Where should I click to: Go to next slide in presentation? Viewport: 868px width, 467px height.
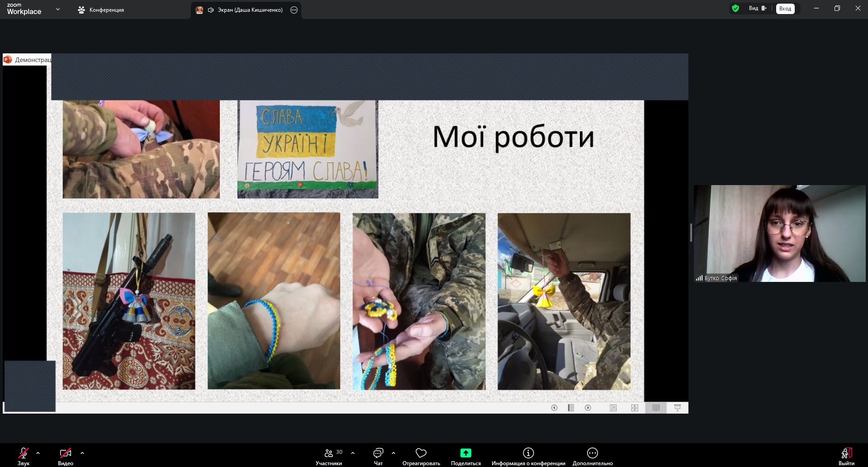[x=588, y=408]
